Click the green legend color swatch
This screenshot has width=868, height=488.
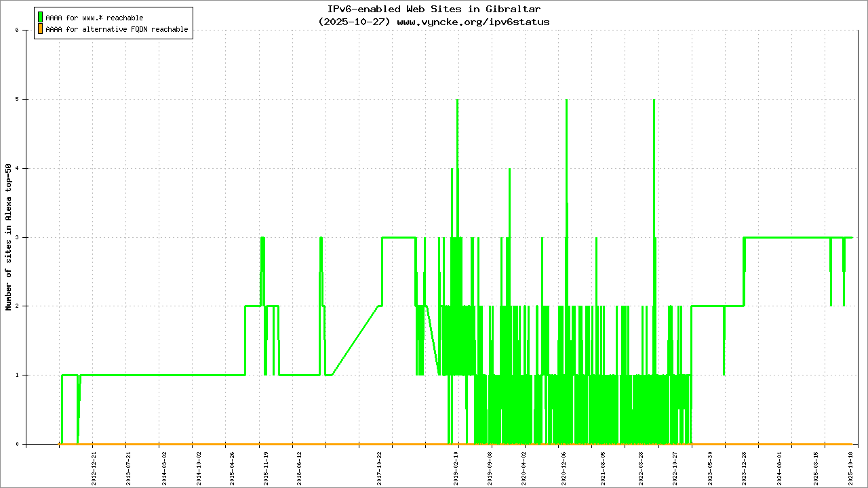[40, 17]
